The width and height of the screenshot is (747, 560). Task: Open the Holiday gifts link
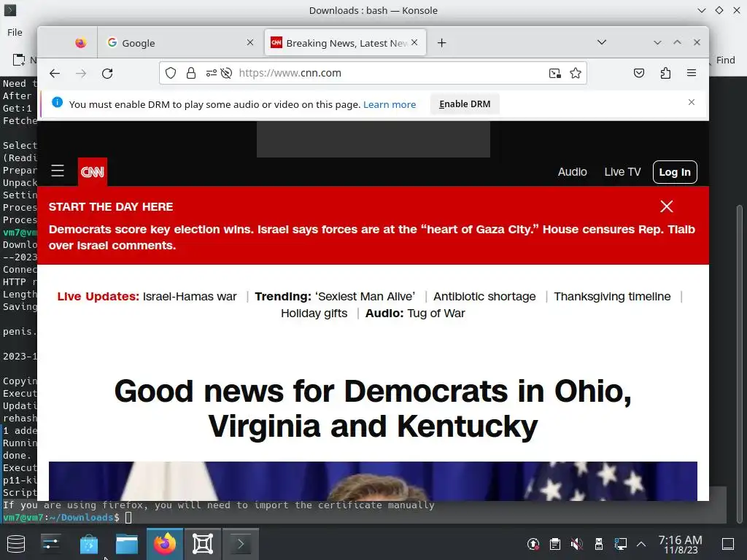pos(314,314)
